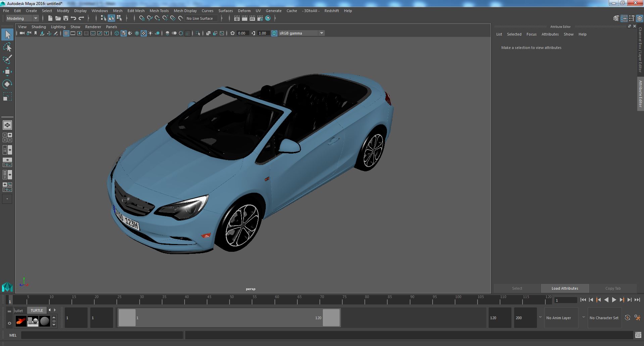This screenshot has width=644, height=346.
Task: Open Render Settings icon
Action: tap(260, 18)
